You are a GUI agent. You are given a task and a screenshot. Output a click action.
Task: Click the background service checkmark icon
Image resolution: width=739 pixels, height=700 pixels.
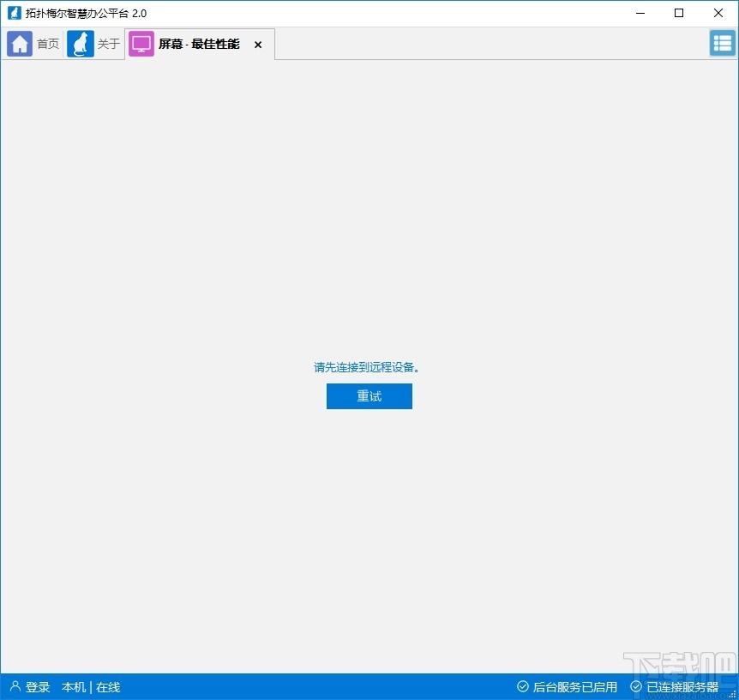[523, 686]
